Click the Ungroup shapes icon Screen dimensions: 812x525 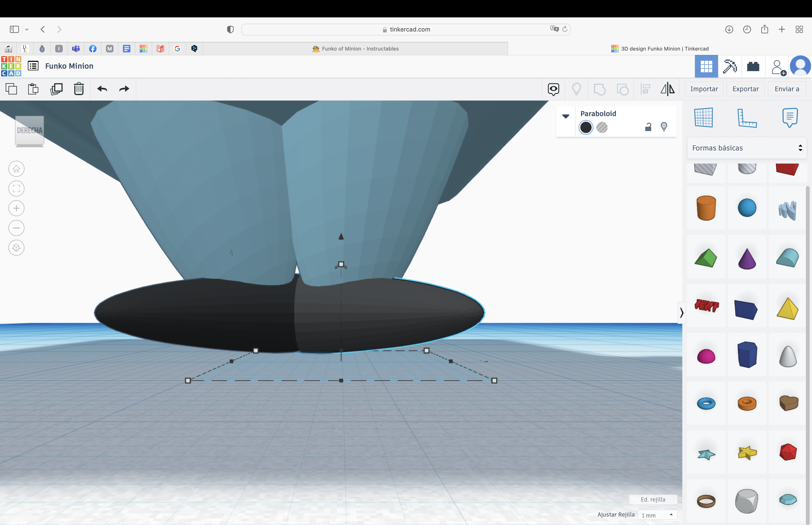pyautogui.click(x=623, y=89)
